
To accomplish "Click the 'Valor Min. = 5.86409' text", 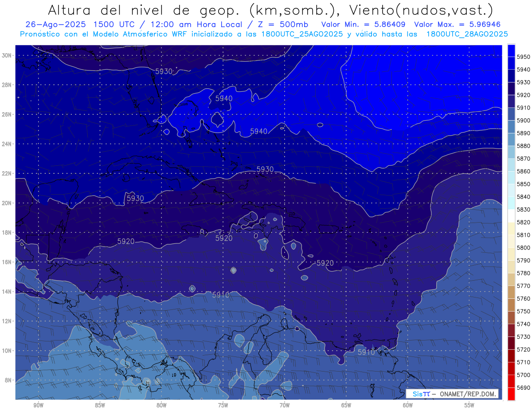I will pyautogui.click(x=364, y=25).
